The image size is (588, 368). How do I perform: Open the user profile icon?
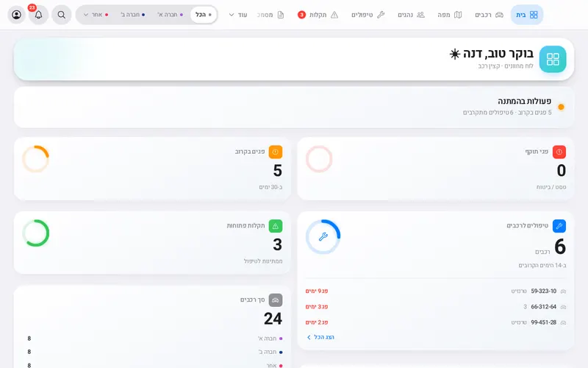(x=16, y=15)
